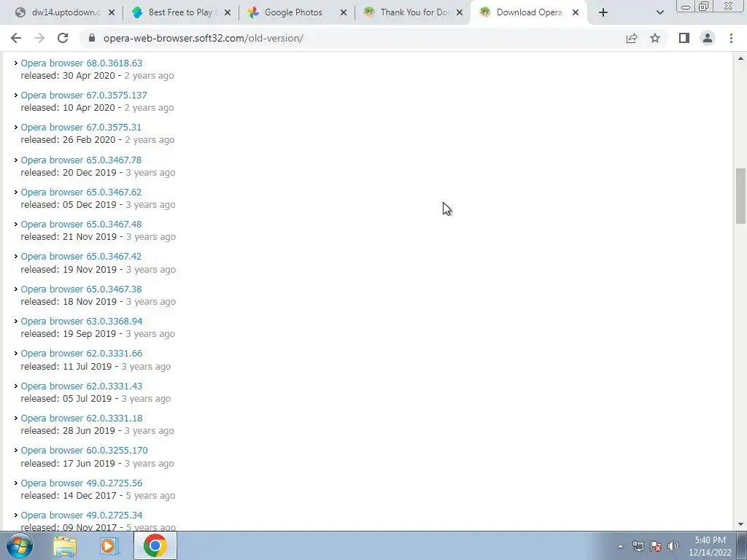The image size is (747, 560).
Task: Switch to the Thank You for Downloading tab
Action: pyautogui.click(x=412, y=12)
